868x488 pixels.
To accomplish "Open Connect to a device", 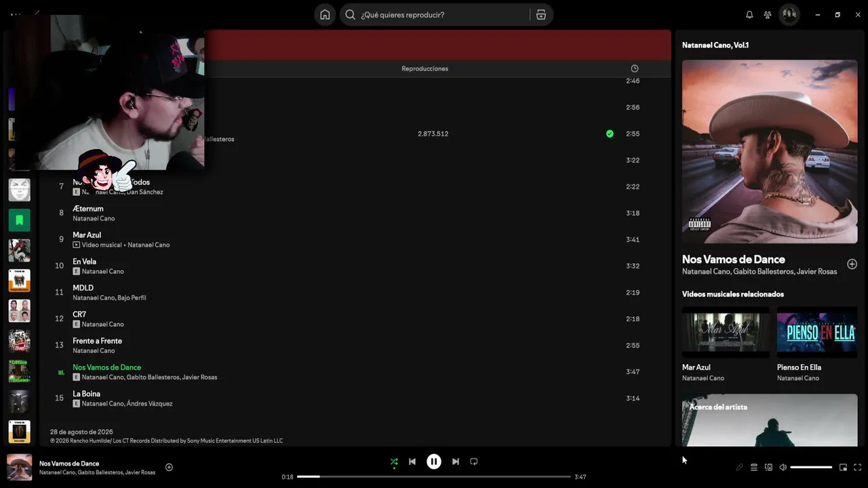I will pyautogui.click(x=769, y=467).
